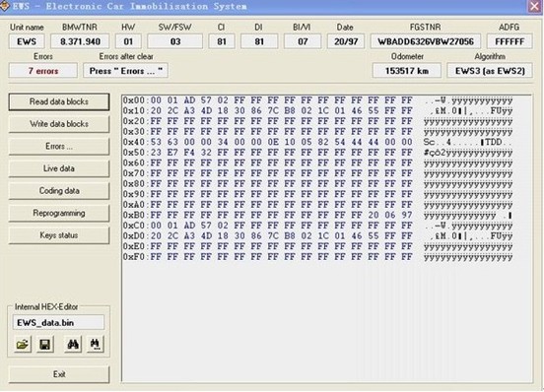544x392 pixels.
Task: Read data blocks button
Action: click(x=59, y=101)
